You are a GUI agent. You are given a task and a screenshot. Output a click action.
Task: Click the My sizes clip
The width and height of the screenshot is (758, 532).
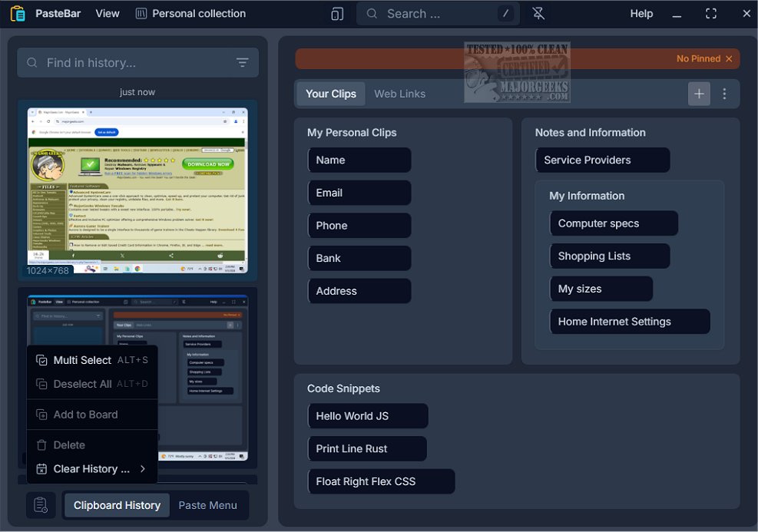click(601, 289)
